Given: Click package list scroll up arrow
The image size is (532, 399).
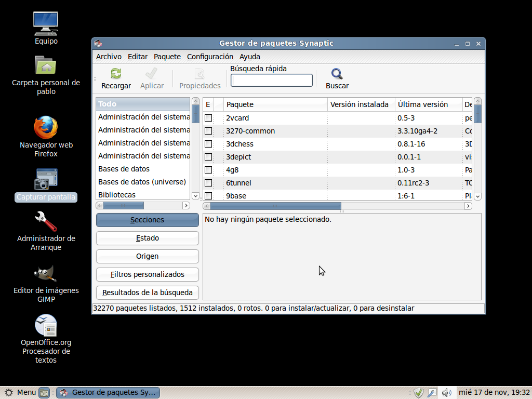Looking at the screenshot, I should coord(478,101).
